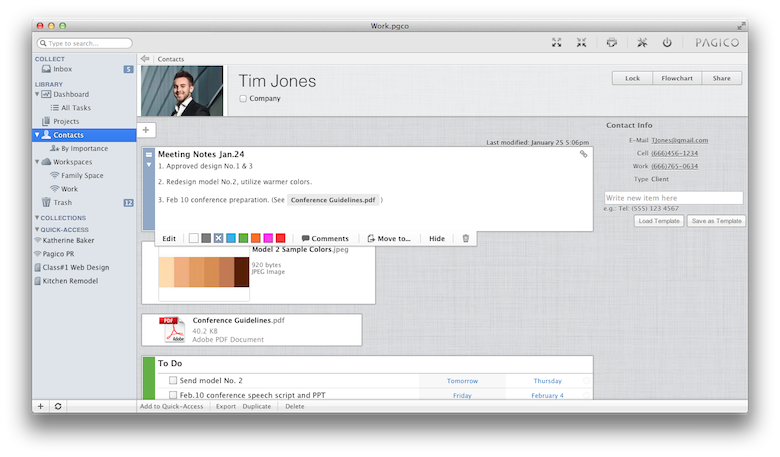Click Load Template button
The height and width of the screenshot is (457, 780).
click(x=659, y=221)
